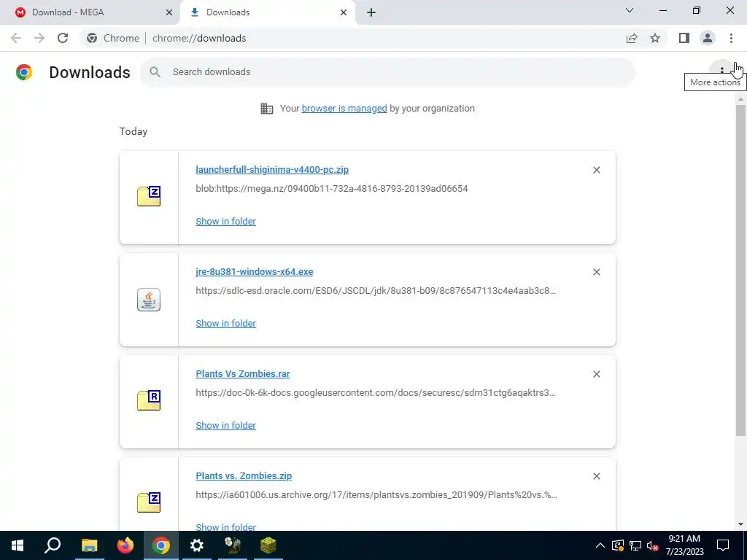Go forward to next page

(x=39, y=38)
